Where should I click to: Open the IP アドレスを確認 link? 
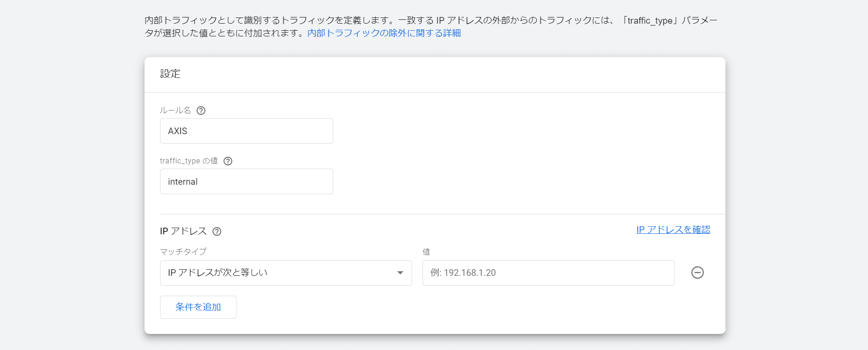click(x=673, y=230)
